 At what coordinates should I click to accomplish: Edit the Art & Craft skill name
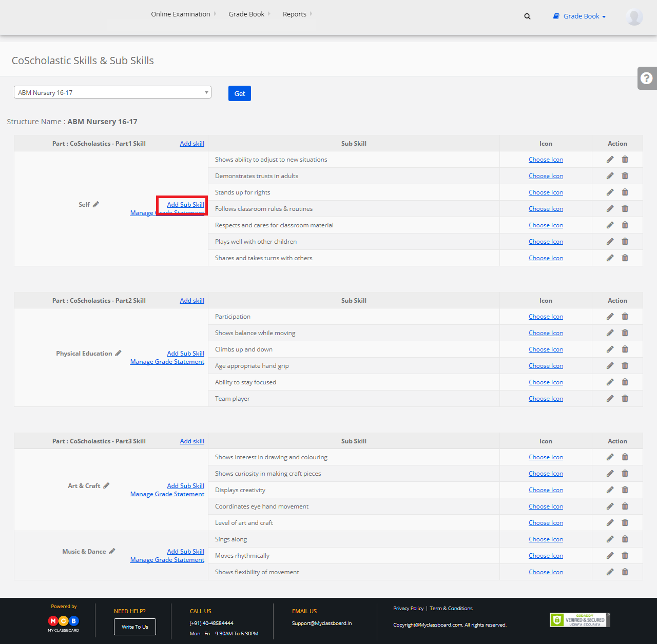[x=106, y=485]
